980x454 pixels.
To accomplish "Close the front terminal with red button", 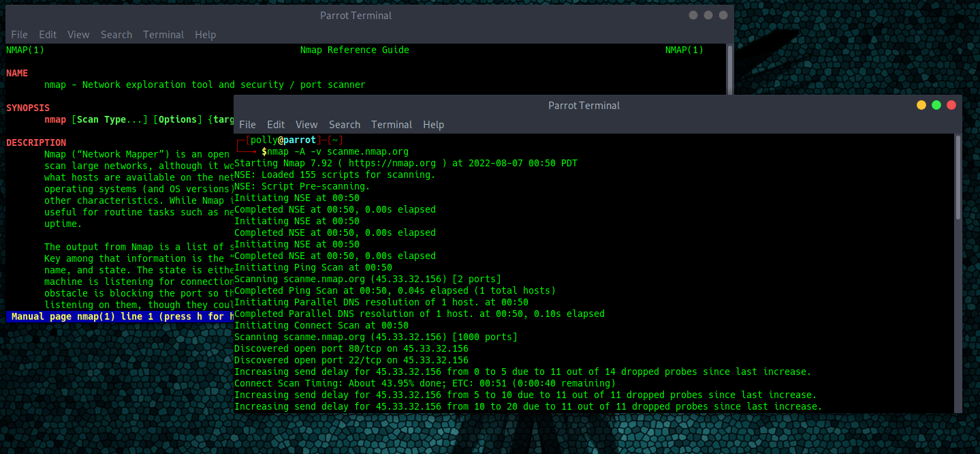I will pyautogui.click(x=951, y=105).
